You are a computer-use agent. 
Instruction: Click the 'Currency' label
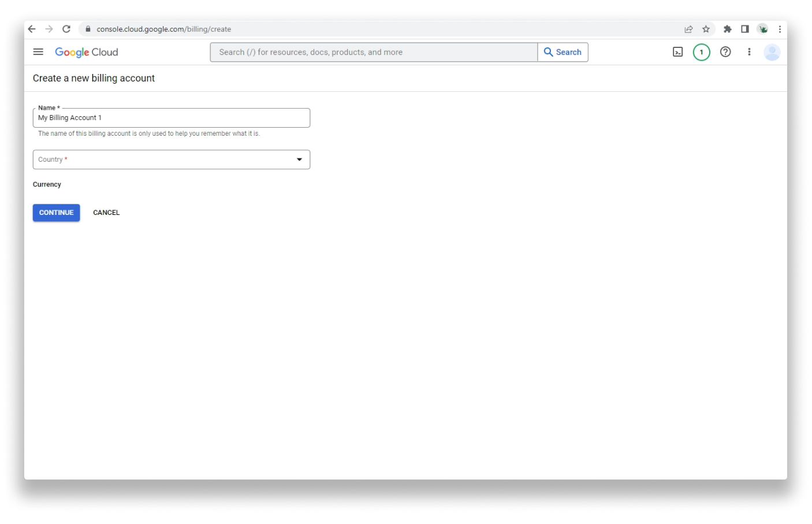47,184
